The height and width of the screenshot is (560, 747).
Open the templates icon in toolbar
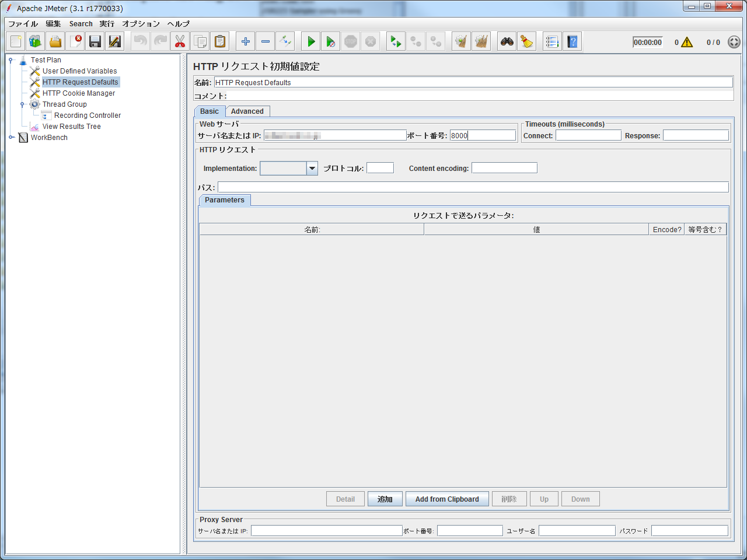(36, 41)
